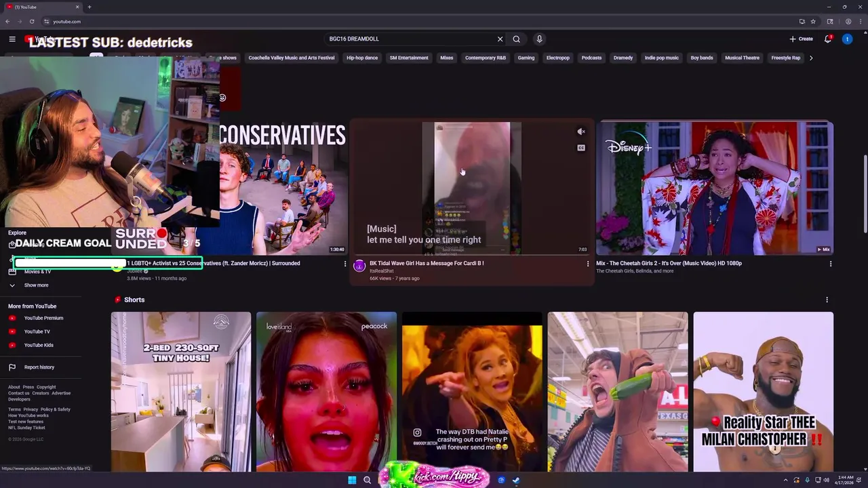The width and height of the screenshot is (868, 488).
Task: Select the Freestyle Rap chip
Action: 786,58
